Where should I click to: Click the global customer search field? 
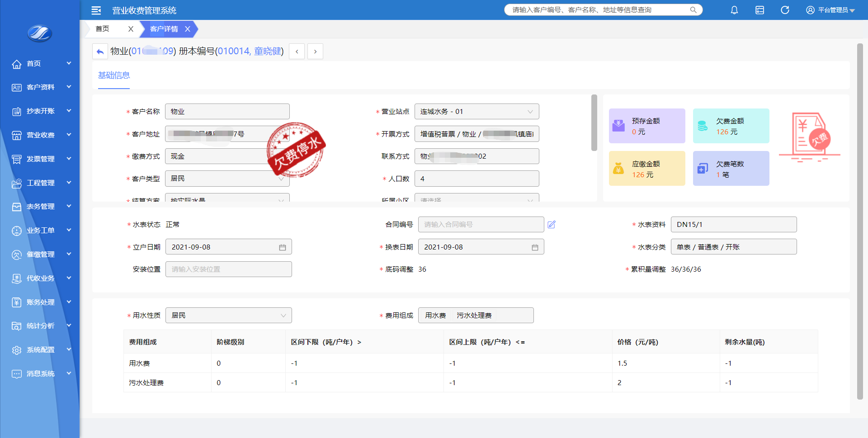coord(603,10)
